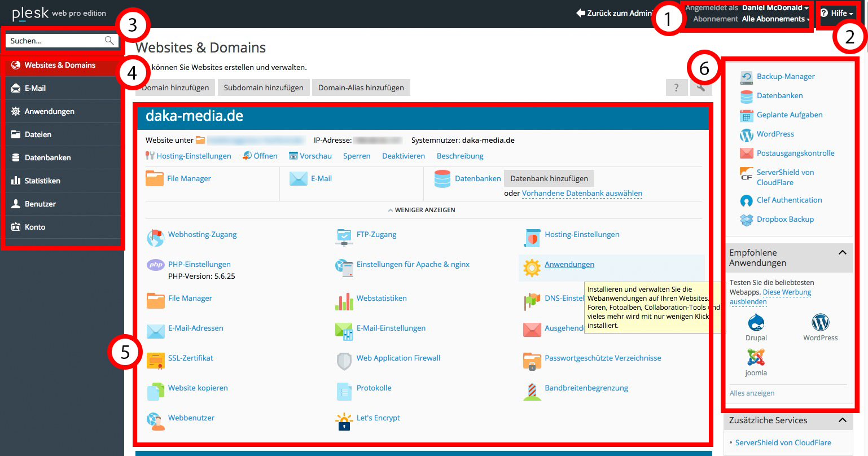Open E-Mail in the left navigation
The width and height of the screenshot is (868, 456).
35,89
